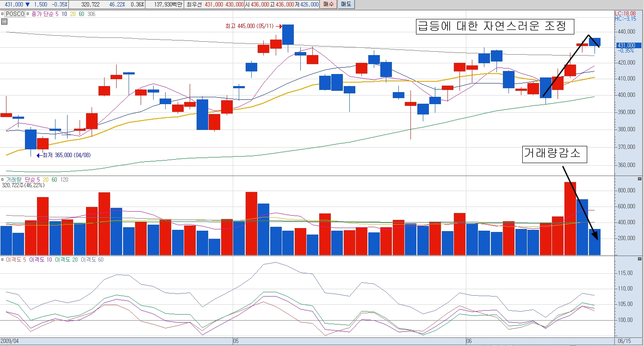Select the 급등에 대한 자연스러운 조정 annotation box
644x346 pixels.
(x=495, y=27)
